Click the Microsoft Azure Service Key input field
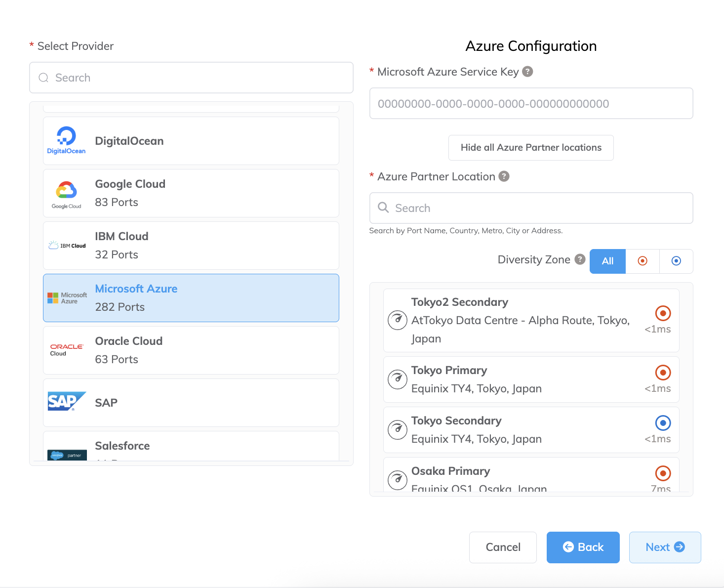The image size is (724, 588). tap(531, 103)
